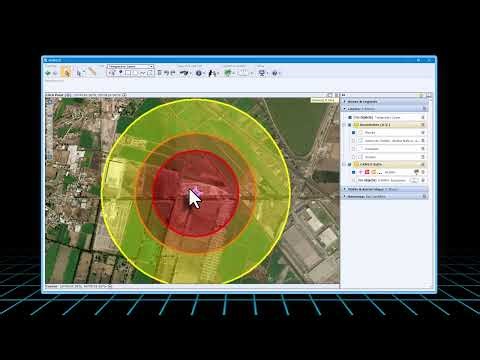Screen dimensions: 480x360
Task: Click the green back arrow in the toolbar
Action: [x=48, y=73]
